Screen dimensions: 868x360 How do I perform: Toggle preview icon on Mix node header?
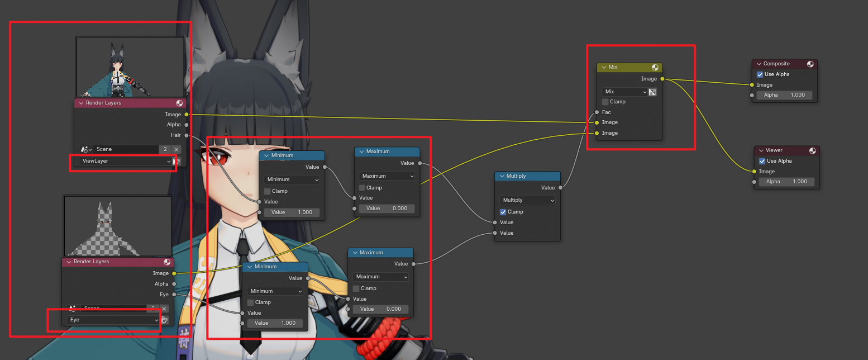pos(655,67)
